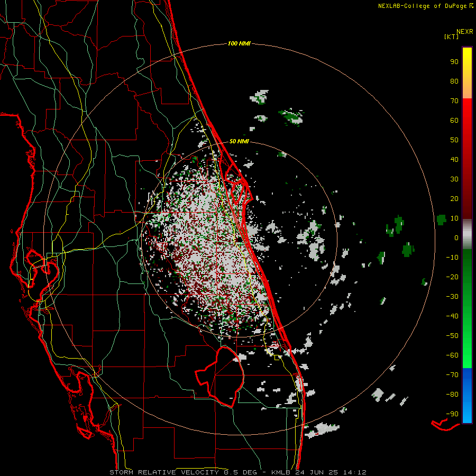Screen dimensions: 476x476
Task: Click the NEXR label above the legend
Action: tap(465, 32)
